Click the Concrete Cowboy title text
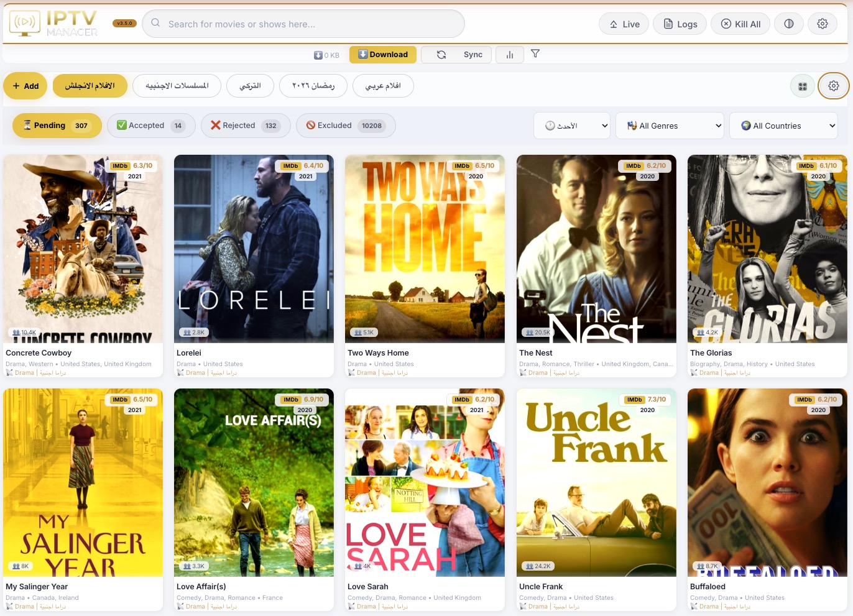The width and height of the screenshot is (853, 616). coord(39,353)
